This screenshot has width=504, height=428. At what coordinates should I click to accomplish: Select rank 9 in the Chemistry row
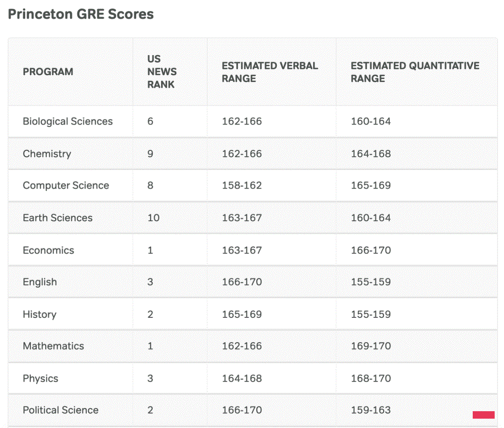(150, 154)
